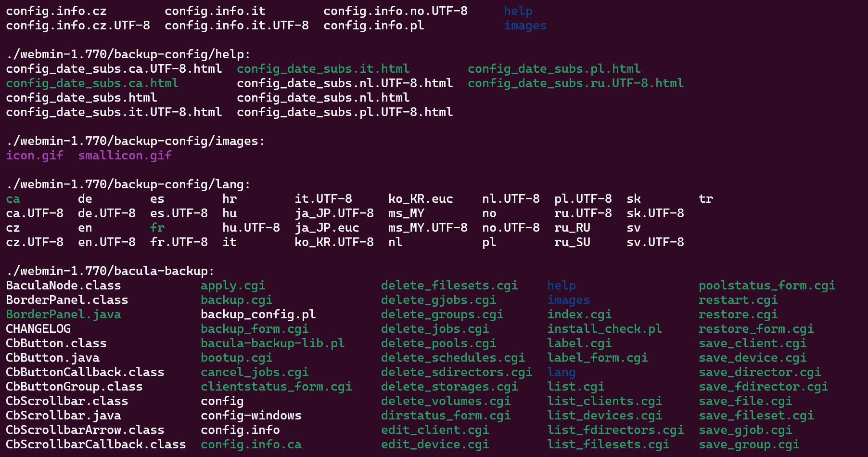Select ja_JP.euc language file
Viewport: 868px width, 457px height.
tap(327, 228)
